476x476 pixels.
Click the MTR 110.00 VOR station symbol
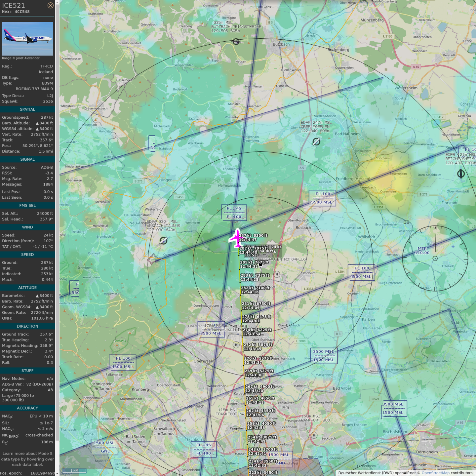click(x=435, y=258)
